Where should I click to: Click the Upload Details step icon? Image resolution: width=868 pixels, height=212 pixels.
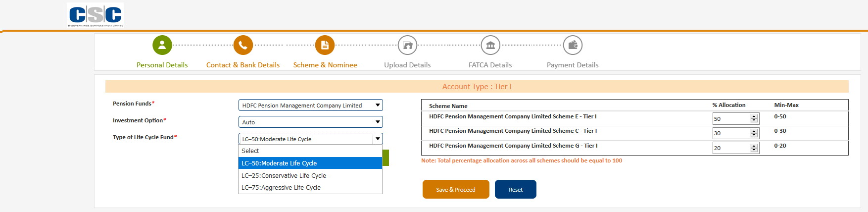[x=407, y=45]
